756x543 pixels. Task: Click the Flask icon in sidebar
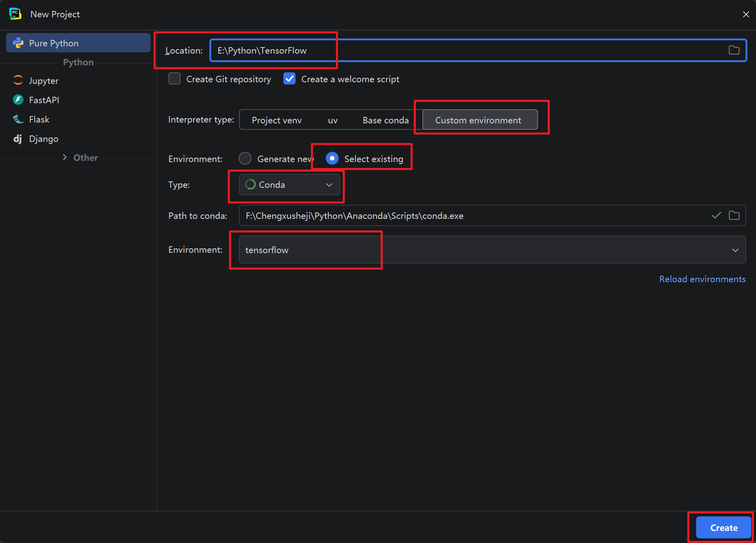(x=18, y=119)
